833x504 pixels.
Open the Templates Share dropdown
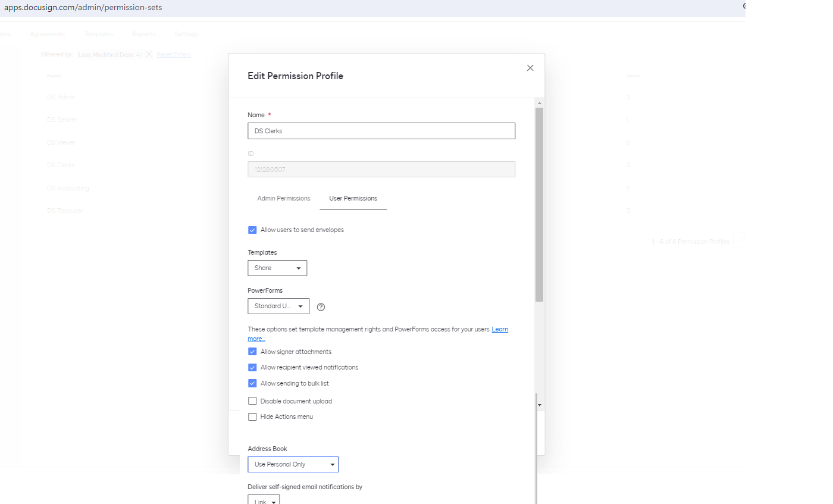(x=277, y=268)
